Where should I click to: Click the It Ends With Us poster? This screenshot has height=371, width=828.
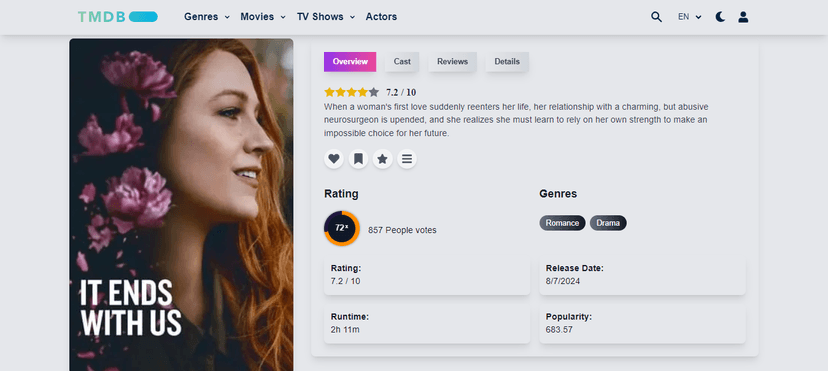click(x=181, y=205)
